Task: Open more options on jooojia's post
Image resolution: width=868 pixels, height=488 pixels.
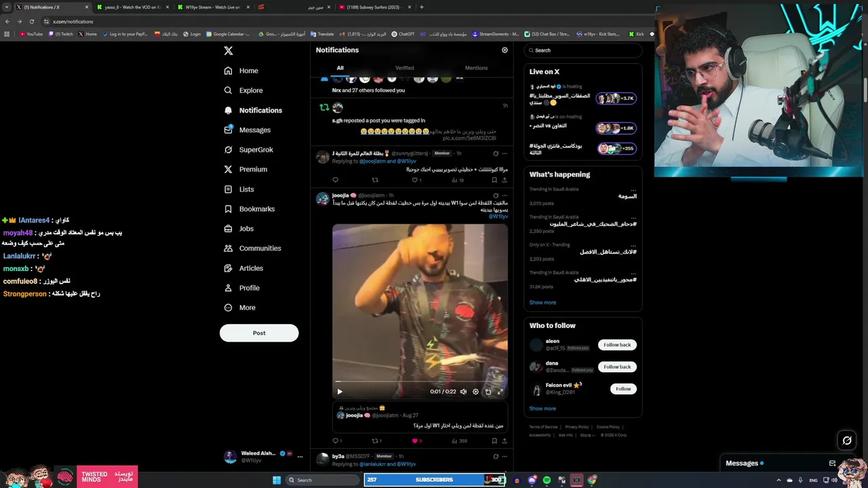Action: pos(504,195)
